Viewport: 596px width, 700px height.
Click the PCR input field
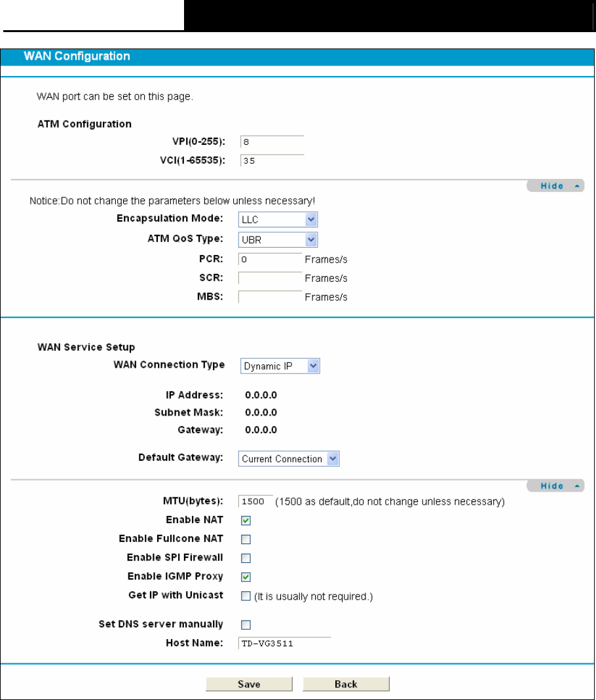pos(270,260)
